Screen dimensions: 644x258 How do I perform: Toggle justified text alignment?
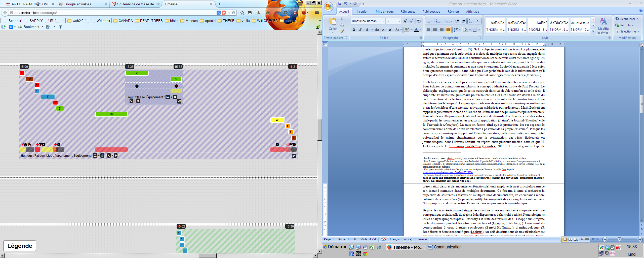click(448, 30)
